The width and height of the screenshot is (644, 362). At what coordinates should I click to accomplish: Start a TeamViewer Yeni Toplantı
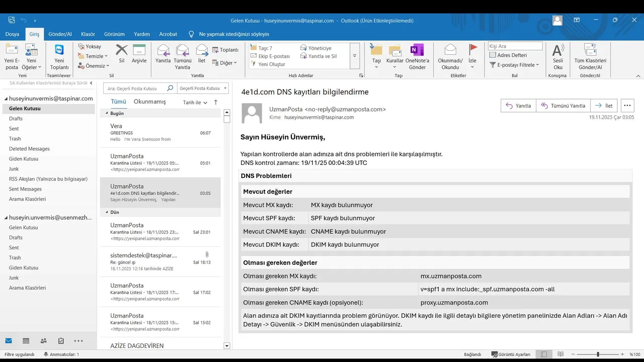tap(59, 57)
